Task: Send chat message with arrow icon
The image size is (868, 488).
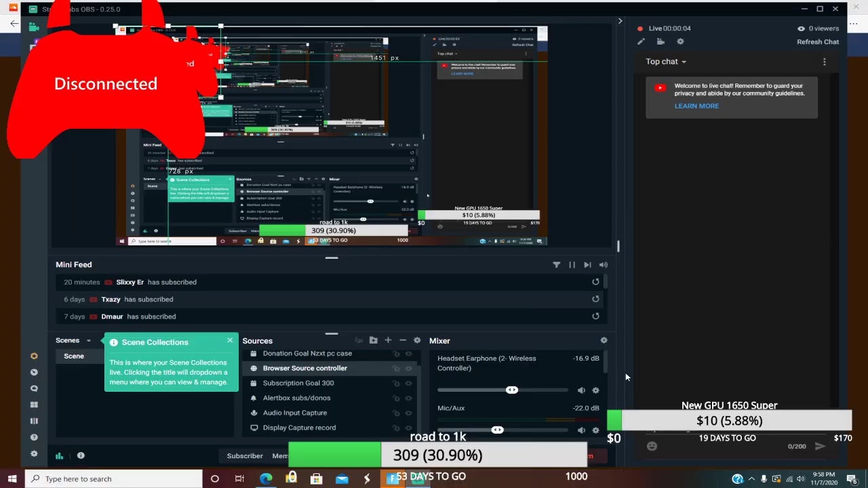Action: pos(820,446)
